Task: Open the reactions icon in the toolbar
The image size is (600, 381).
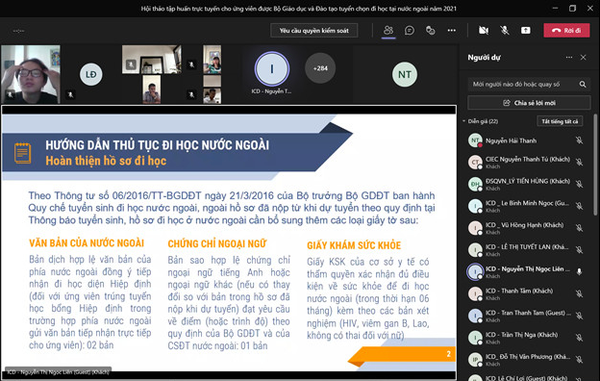Action: tap(430, 30)
